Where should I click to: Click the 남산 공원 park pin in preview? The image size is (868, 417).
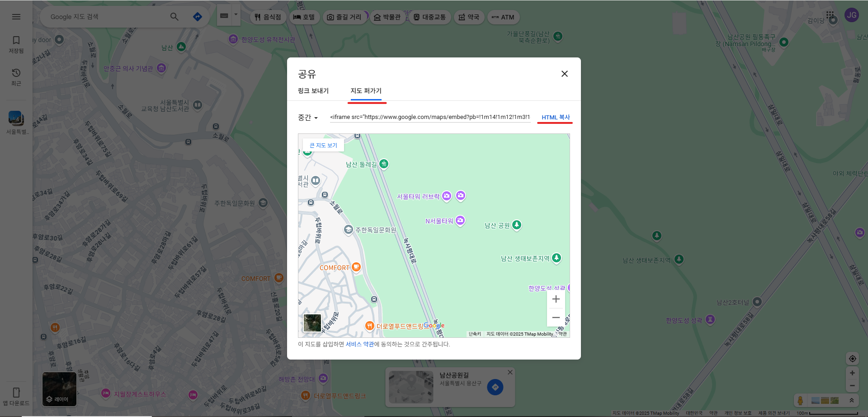tap(517, 225)
